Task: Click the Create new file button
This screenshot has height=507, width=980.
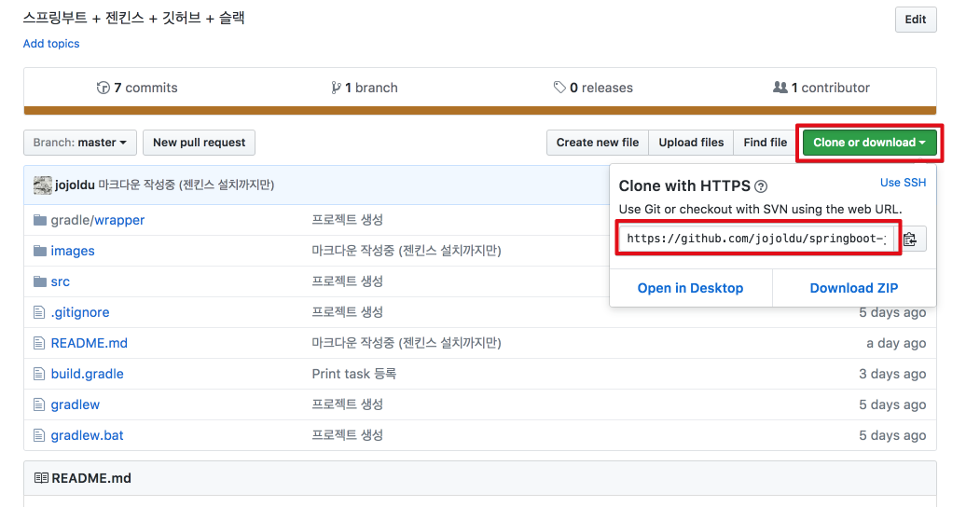Action: (598, 143)
